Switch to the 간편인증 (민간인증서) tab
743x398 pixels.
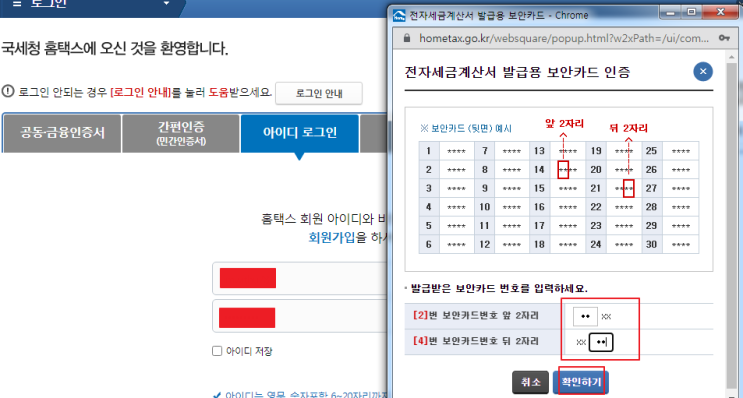tap(181, 133)
